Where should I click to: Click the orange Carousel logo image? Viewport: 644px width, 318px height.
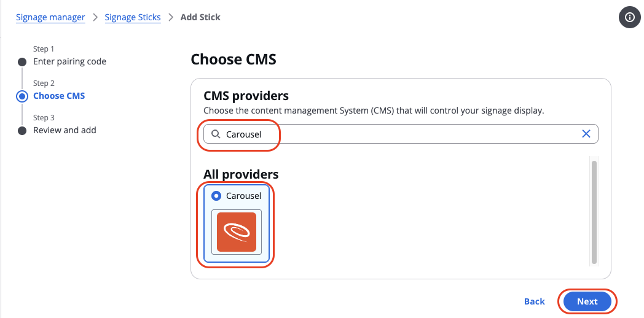[x=237, y=232]
